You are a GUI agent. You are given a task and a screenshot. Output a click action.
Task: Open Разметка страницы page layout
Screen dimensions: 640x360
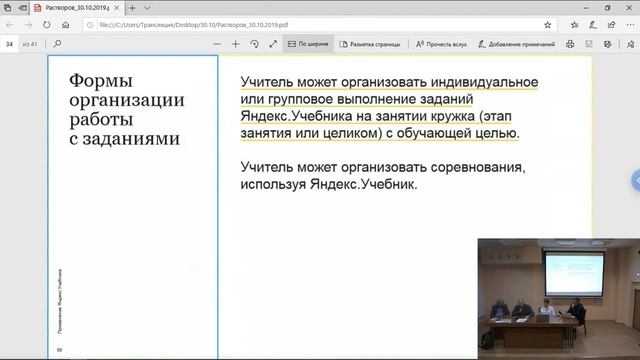coord(370,44)
